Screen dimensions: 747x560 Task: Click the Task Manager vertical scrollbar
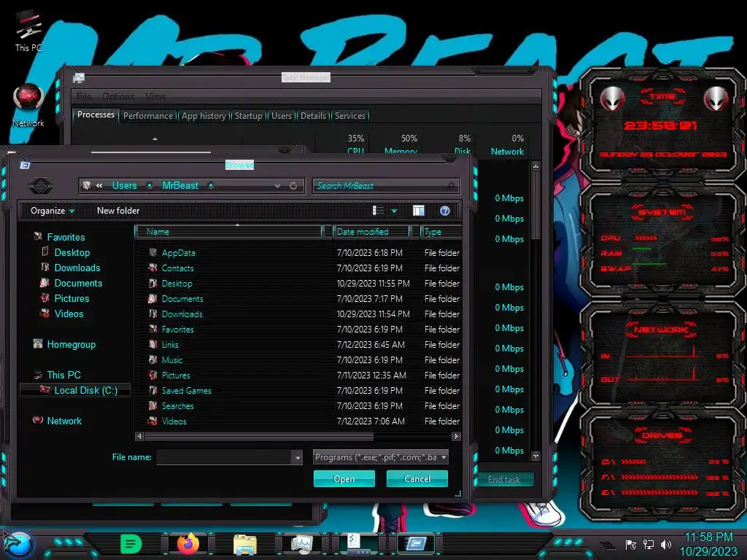pyautogui.click(x=536, y=205)
